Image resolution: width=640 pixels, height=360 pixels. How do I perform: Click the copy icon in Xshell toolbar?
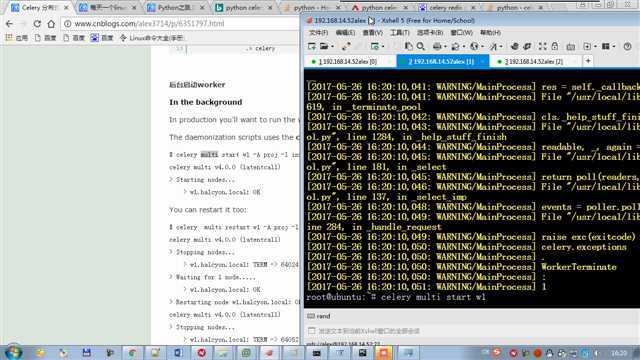[408, 47]
